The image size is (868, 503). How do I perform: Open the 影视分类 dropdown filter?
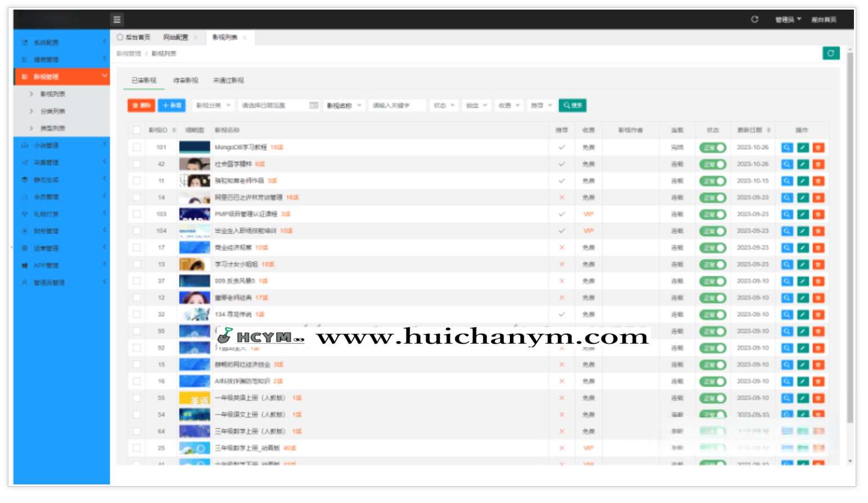point(213,105)
